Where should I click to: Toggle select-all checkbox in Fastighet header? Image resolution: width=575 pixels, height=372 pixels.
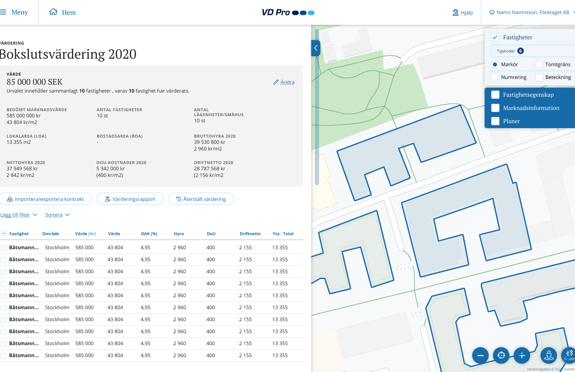(x=4, y=233)
